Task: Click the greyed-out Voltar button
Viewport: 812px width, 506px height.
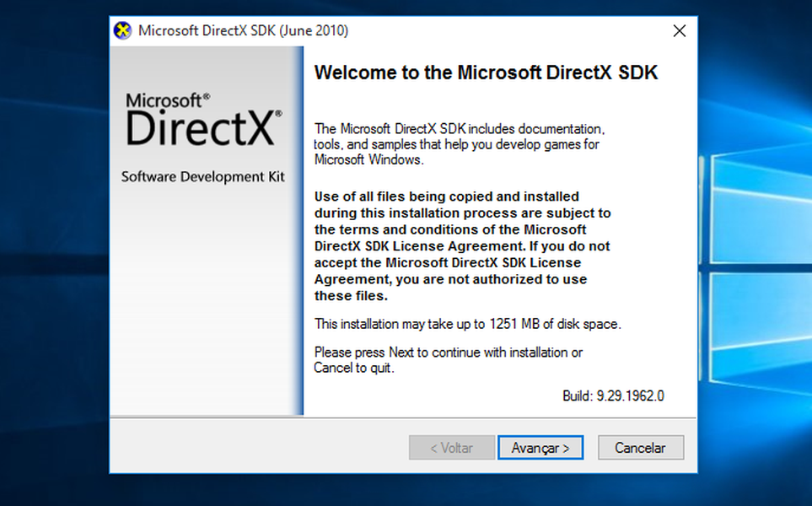Action: tap(451, 448)
